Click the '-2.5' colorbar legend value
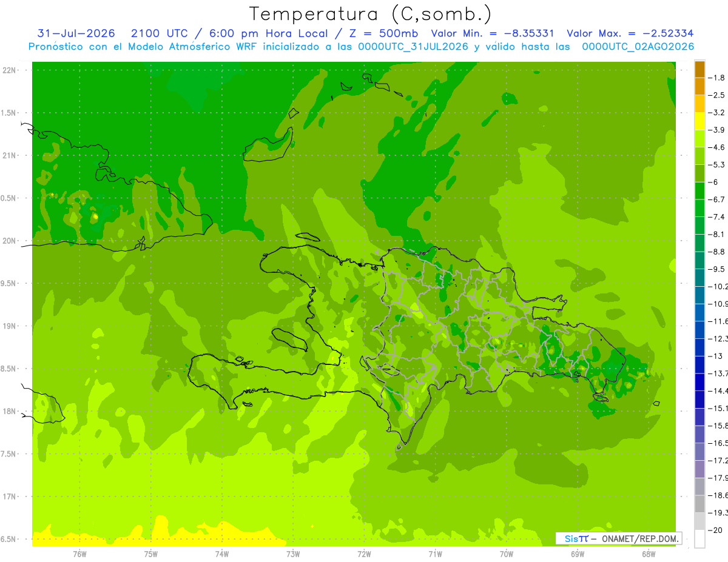The height and width of the screenshot is (562, 728). click(x=716, y=95)
